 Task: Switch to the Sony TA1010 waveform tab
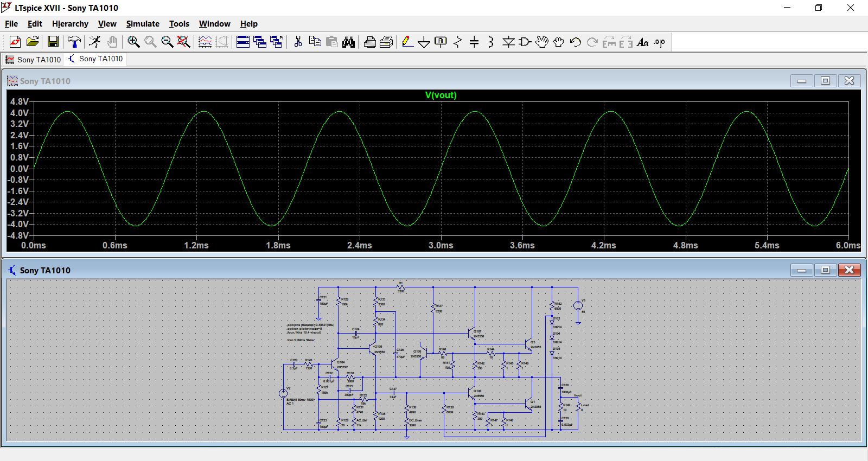click(33, 60)
